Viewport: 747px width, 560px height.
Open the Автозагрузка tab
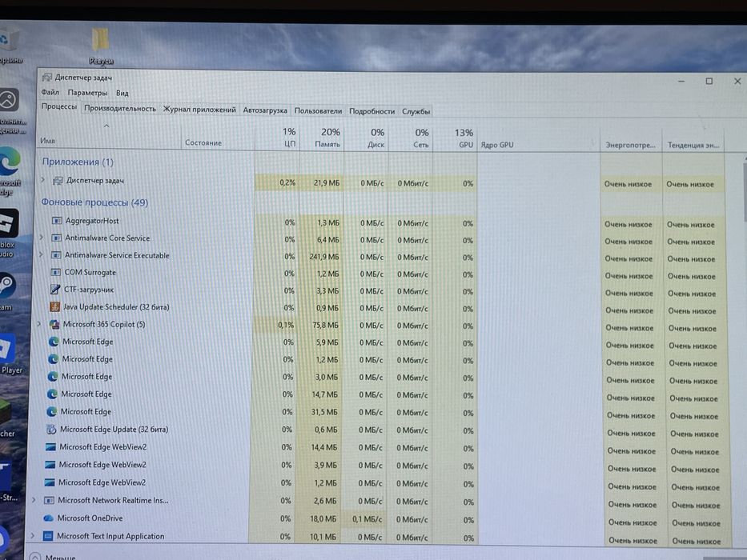click(265, 110)
